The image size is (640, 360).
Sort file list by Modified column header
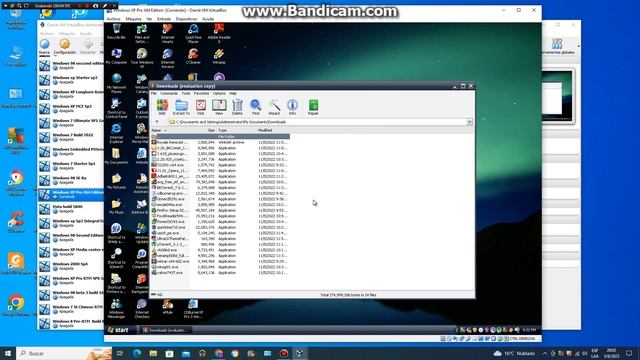(273, 131)
